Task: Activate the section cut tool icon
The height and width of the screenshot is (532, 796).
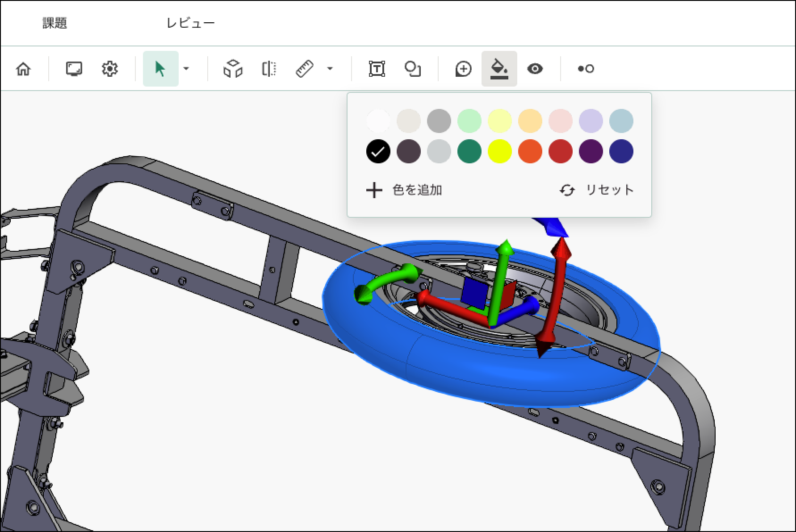Action: [x=268, y=69]
